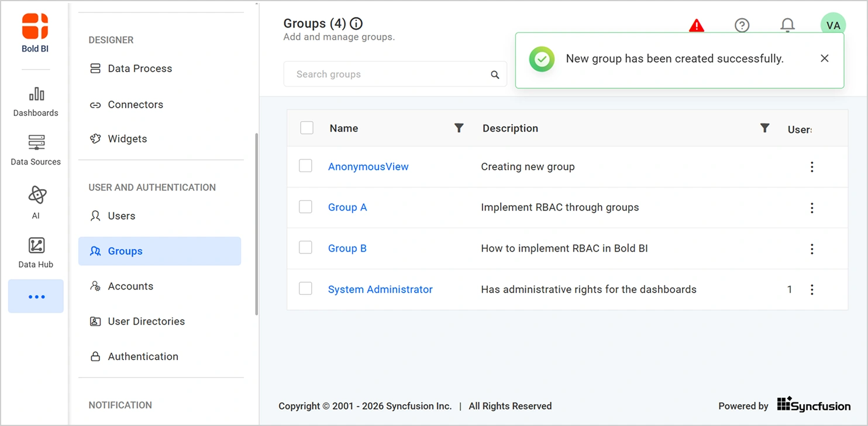
Task: Click the search magnifier icon
Action: point(495,75)
